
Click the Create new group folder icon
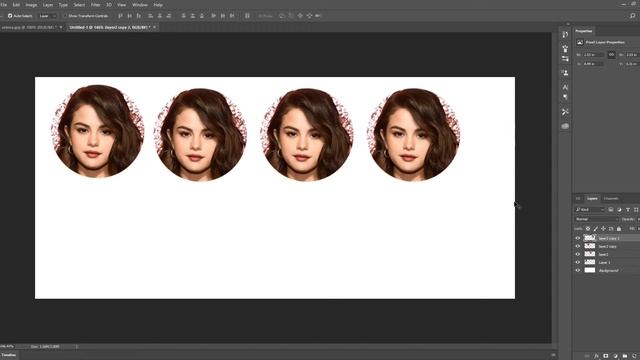click(x=624, y=356)
